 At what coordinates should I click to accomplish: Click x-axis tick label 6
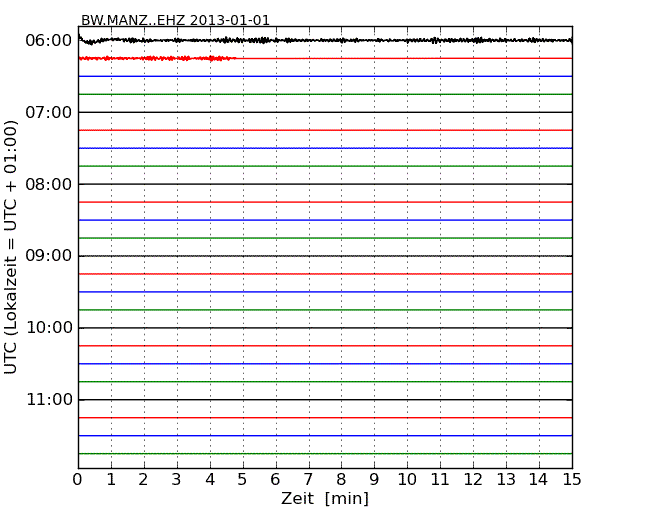[x=275, y=480]
